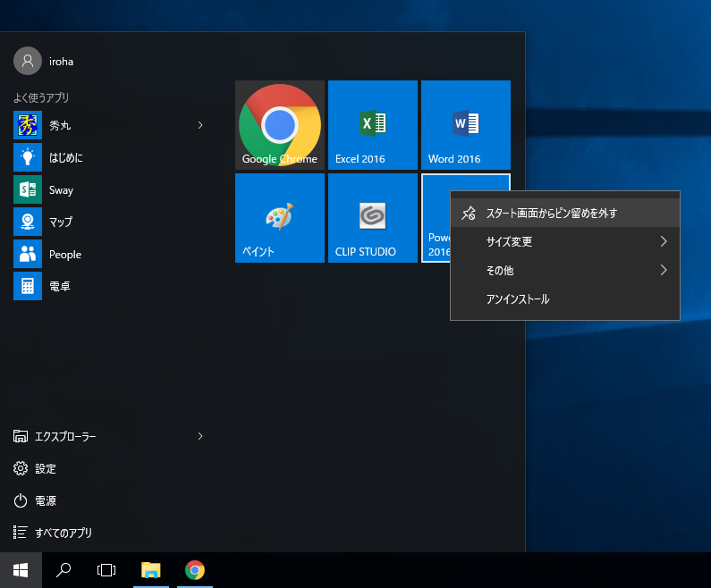The width and height of the screenshot is (711, 588).
Task: Open the 秀丸 editor app
Action: [x=61, y=125]
